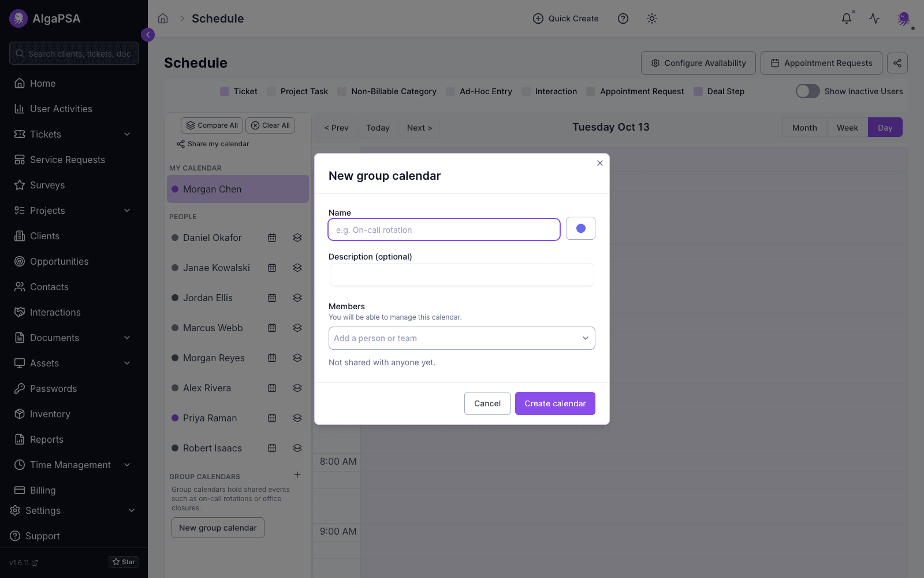Toggle the Deal Step legend checkbox
The width and height of the screenshot is (924, 578).
(698, 91)
